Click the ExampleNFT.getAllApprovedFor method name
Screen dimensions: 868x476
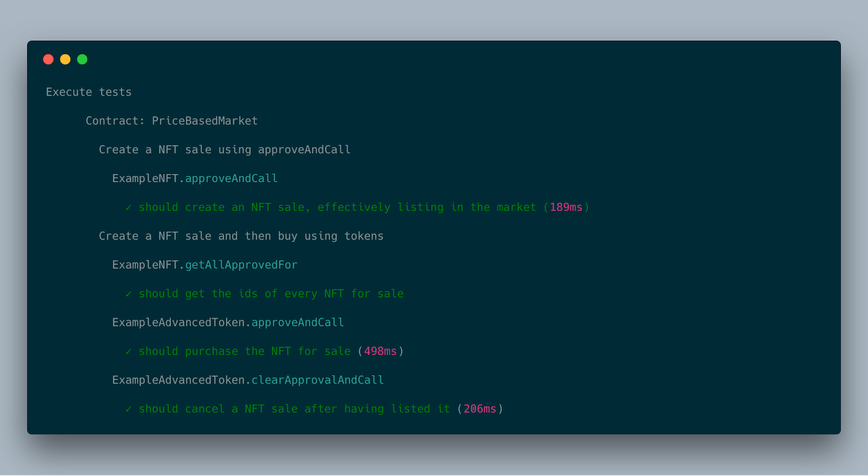pyautogui.click(x=205, y=265)
